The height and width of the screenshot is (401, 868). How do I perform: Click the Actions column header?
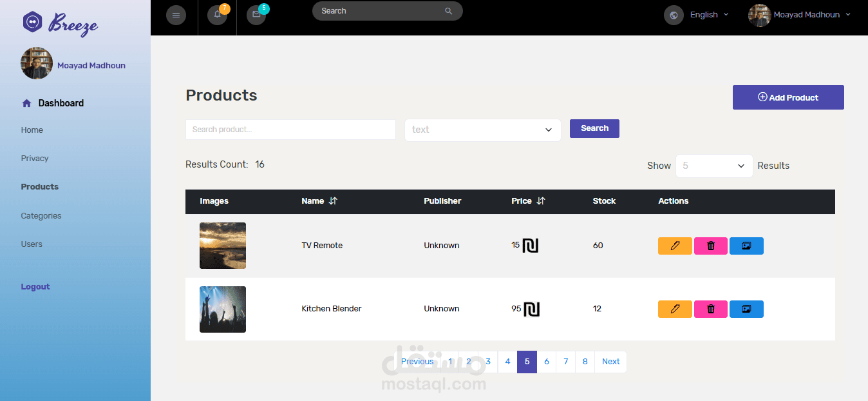tap(674, 201)
